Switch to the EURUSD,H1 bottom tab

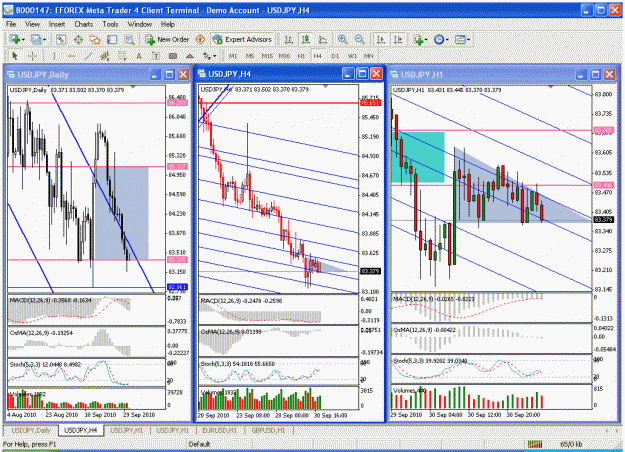[220, 430]
